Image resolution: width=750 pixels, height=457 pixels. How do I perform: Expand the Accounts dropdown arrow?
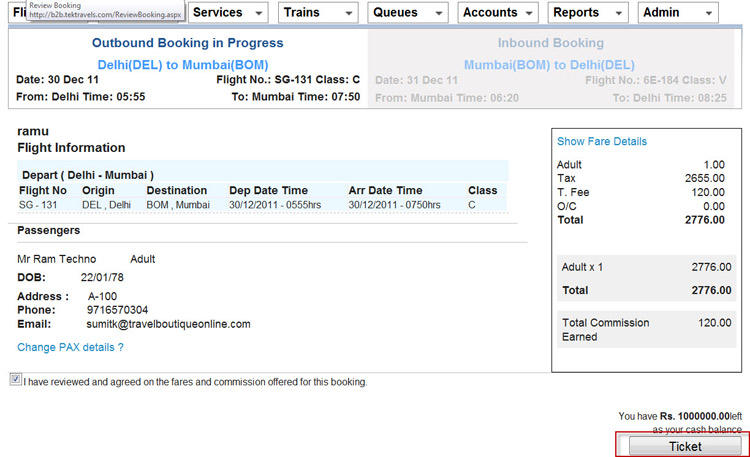(528, 14)
